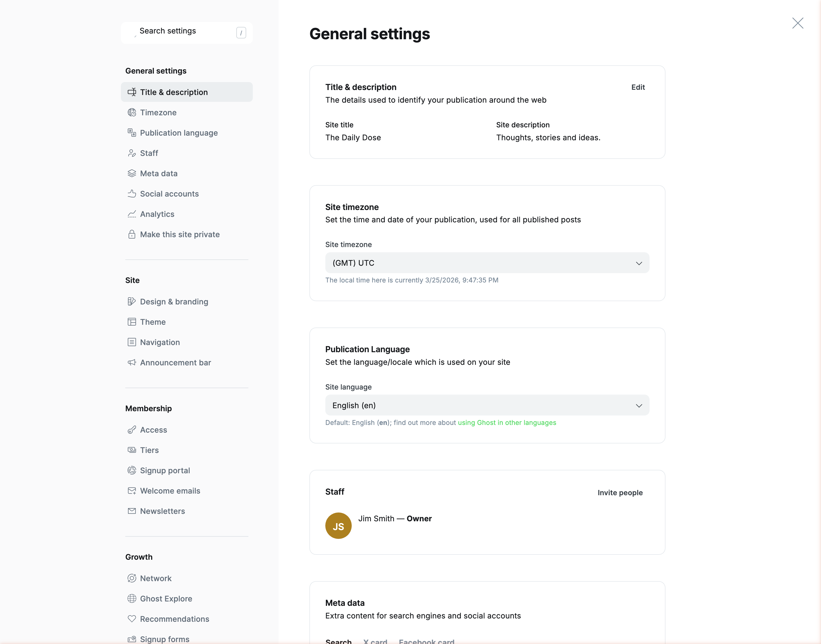The image size is (821, 644).
Task: Click Jim Smith's JS avatar
Action: tap(338, 526)
